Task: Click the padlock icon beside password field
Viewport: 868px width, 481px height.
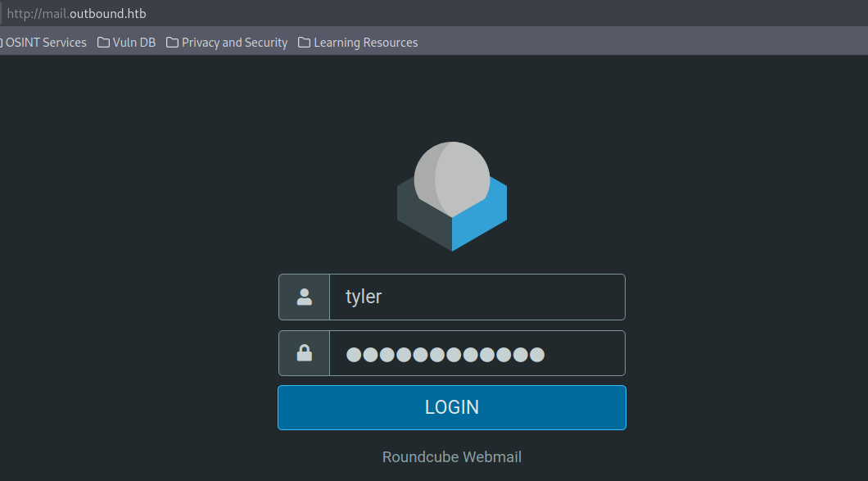Action: pyautogui.click(x=305, y=353)
